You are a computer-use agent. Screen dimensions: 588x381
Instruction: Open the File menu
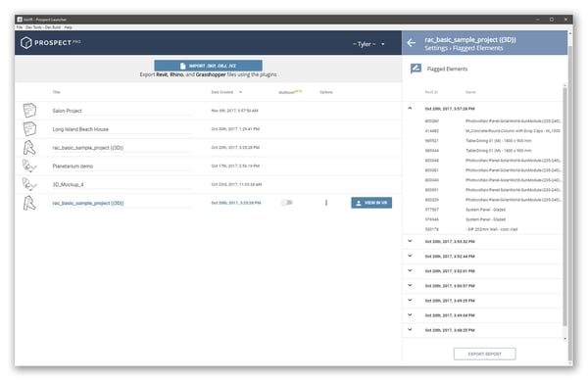coord(20,27)
